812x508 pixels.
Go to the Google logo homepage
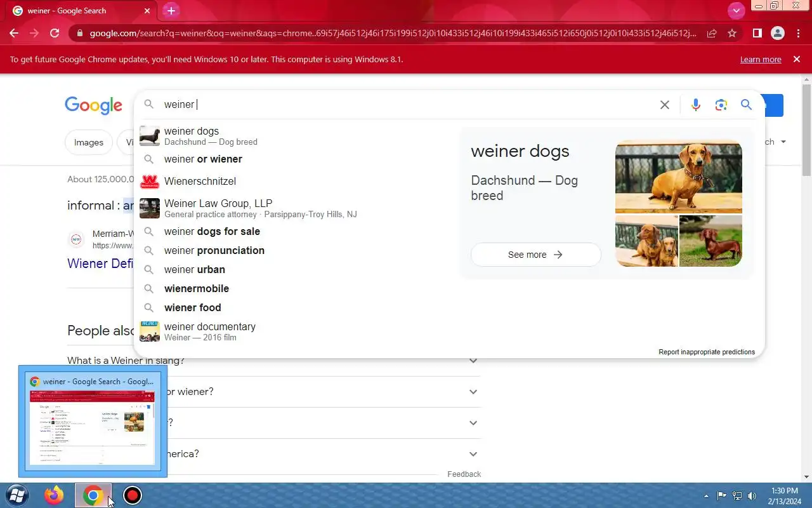93,105
